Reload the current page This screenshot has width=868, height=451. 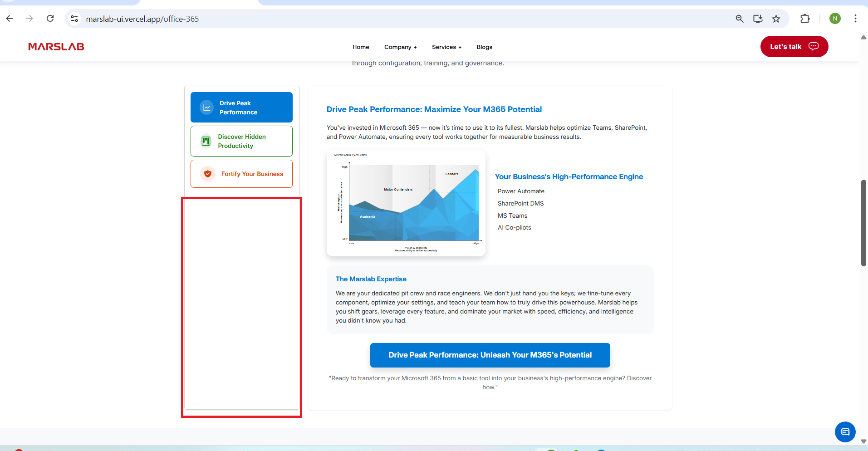tap(50, 19)
